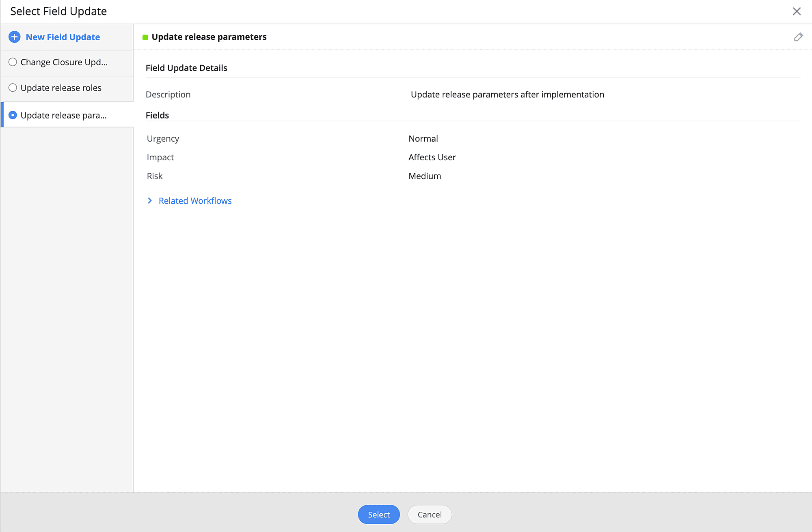Click the Update release para... list entry
Viewport: 812px width, 532px height.
[x=64, y=115]
